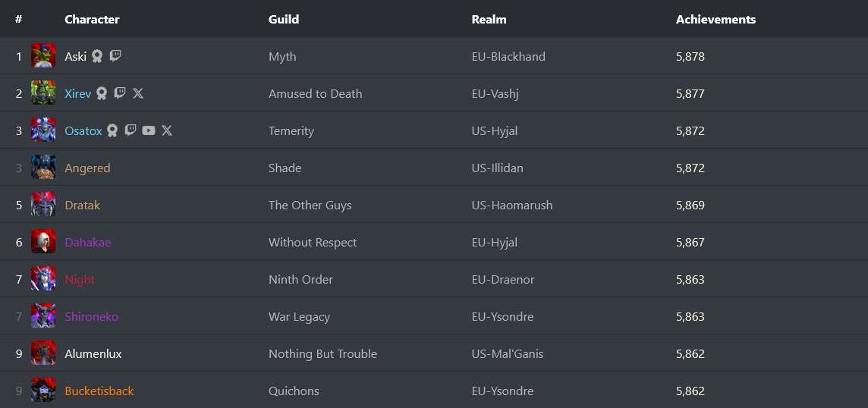Open Dahakae's character profile link
This screenshot has width=868, height=408.
point(88,242)
